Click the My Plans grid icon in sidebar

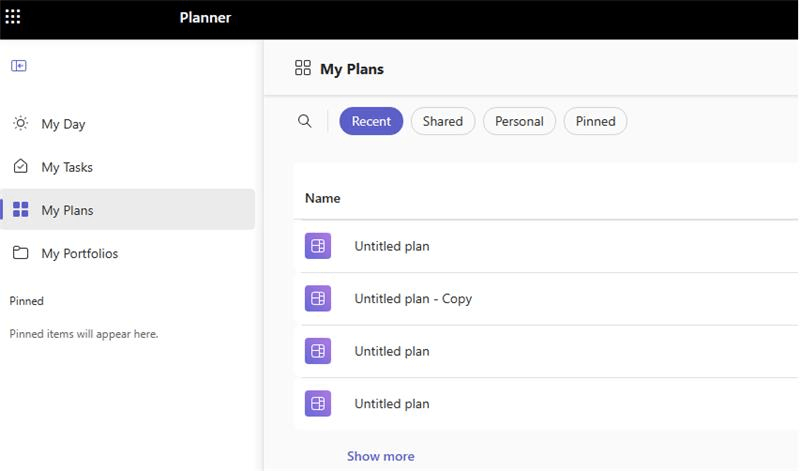pyautogui.click(x=20, y=209)
